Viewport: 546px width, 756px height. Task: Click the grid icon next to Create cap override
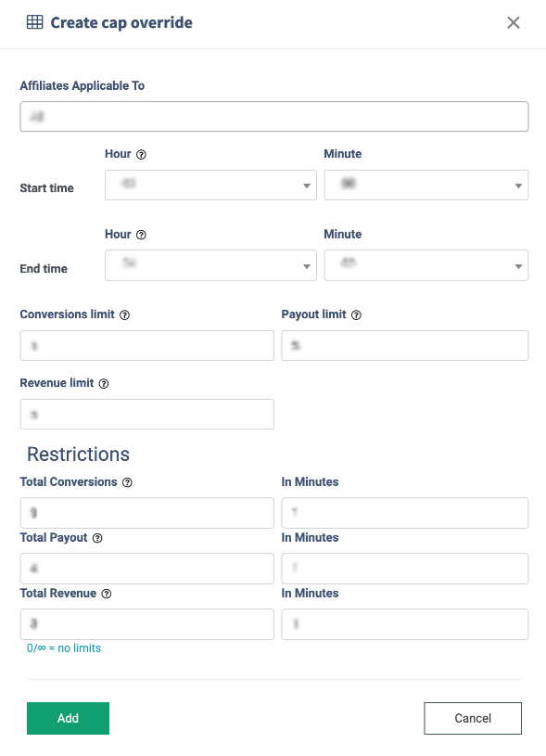[34, 22]
